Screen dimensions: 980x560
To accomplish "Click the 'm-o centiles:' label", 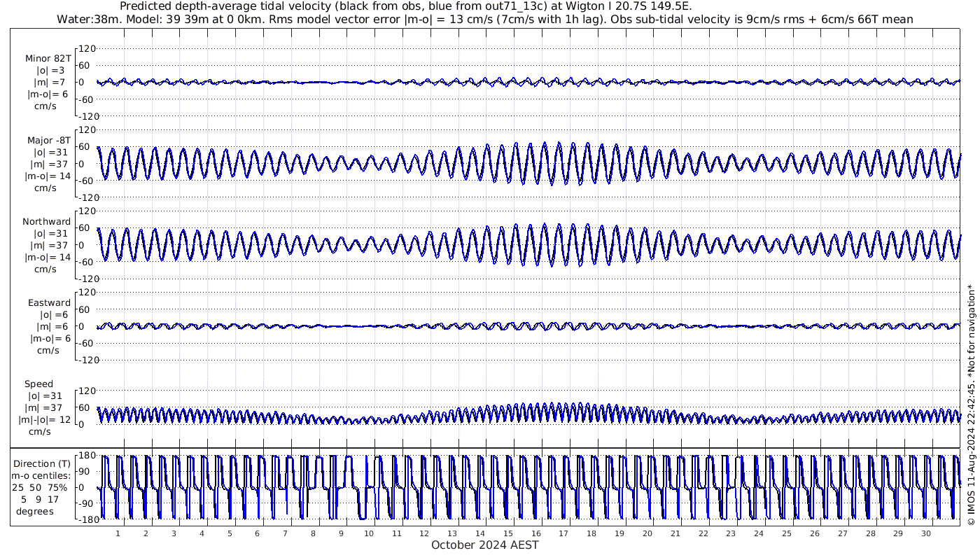I will point(41,475).
